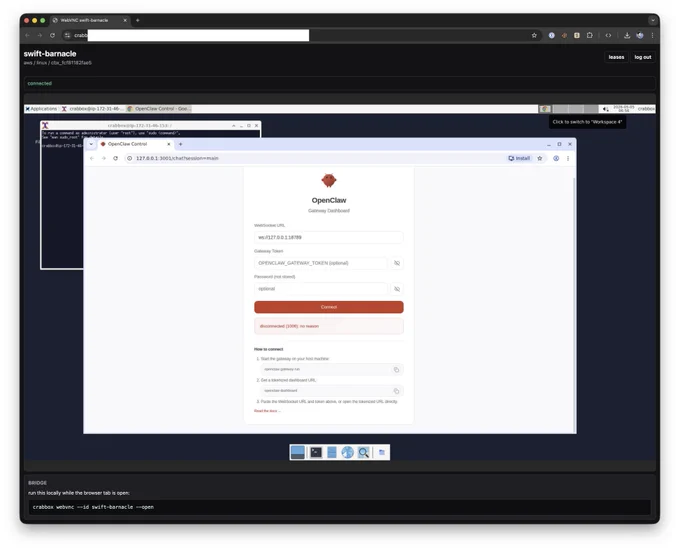This screenshot has height=550, width=680.
Task: Toggle visibility of the Password field
Action: [397, 289]
